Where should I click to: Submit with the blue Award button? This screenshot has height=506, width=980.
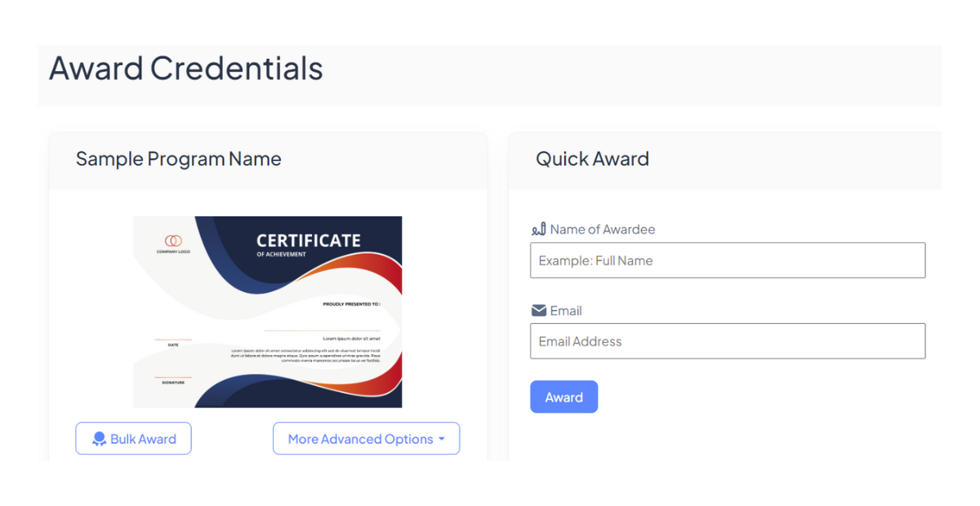(563, 397)
